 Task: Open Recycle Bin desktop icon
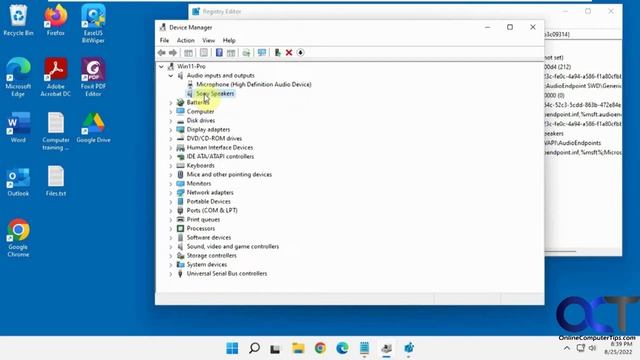point(18,20)
